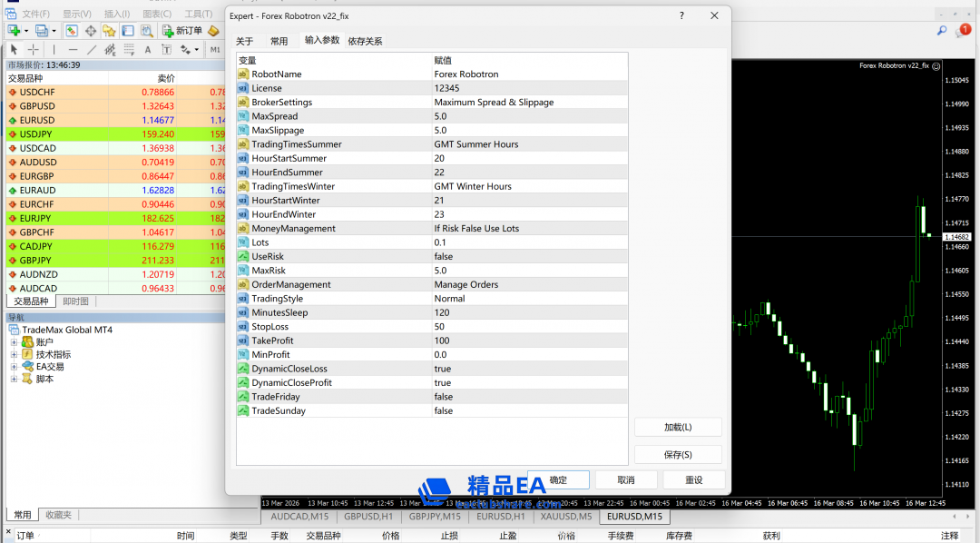Image resolution: width=980 pixels, height=543 pixels.
Task: Toggle the Market Watch window icon
Action: tap(72, 31)
